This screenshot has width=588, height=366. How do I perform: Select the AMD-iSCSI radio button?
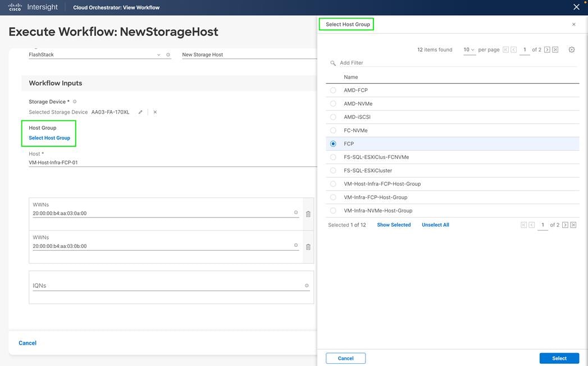pyautogui.click(x=332, y=116)
